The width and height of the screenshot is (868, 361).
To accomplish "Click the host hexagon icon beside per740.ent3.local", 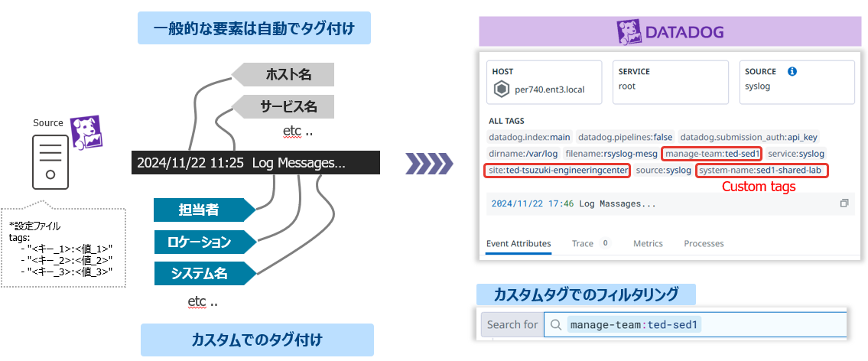I will [501, 89].
